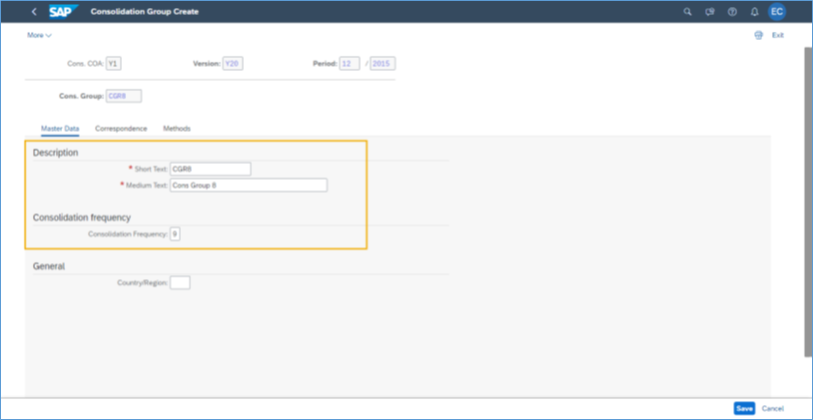This screenshot has width=813, height=420.
Task: Click the Cancel button
Action: (x=773, y=408)
